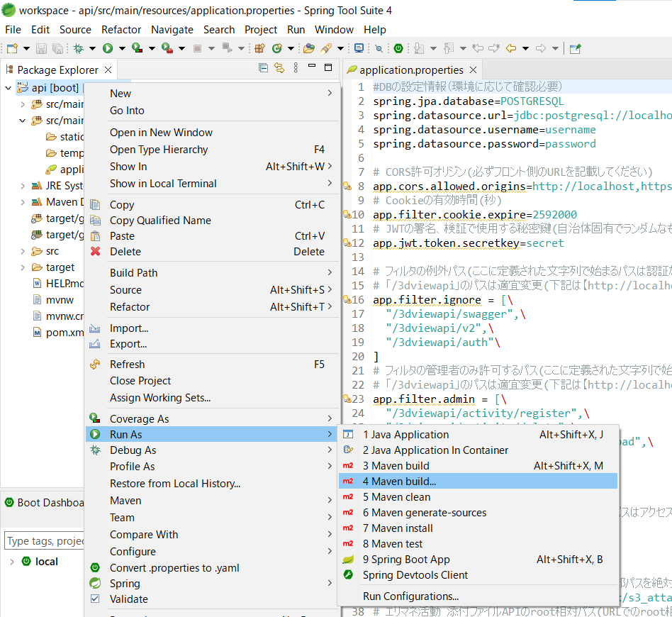Open the Navigate menu
The image size is (672, 617).
click(172, 30)
